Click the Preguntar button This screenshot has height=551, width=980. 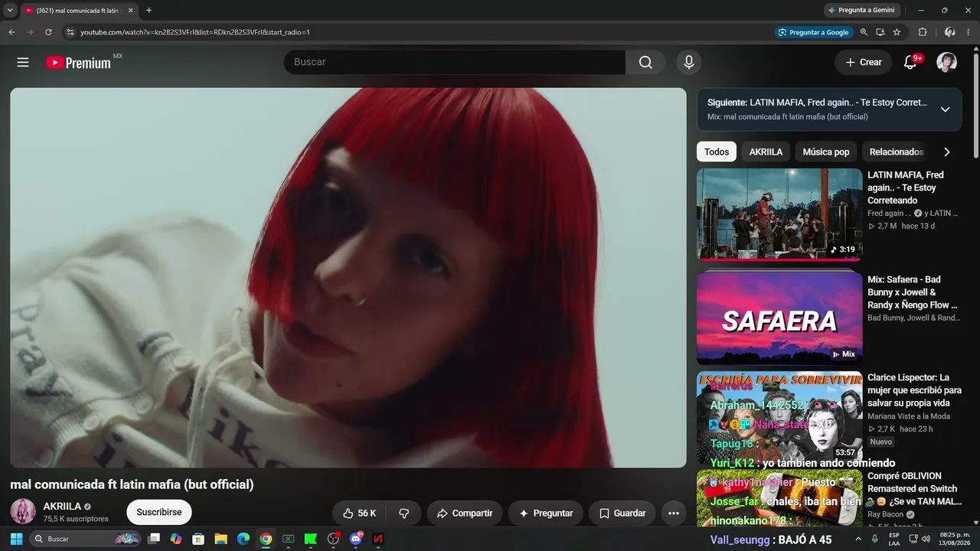546,514
